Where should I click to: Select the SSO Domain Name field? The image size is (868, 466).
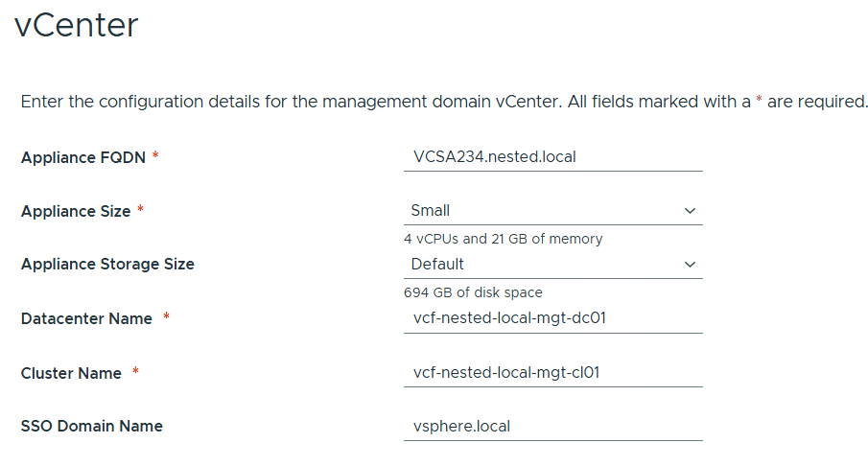552,426
